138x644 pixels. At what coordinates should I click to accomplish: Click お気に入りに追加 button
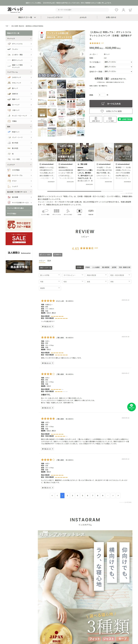pos(111,111)
